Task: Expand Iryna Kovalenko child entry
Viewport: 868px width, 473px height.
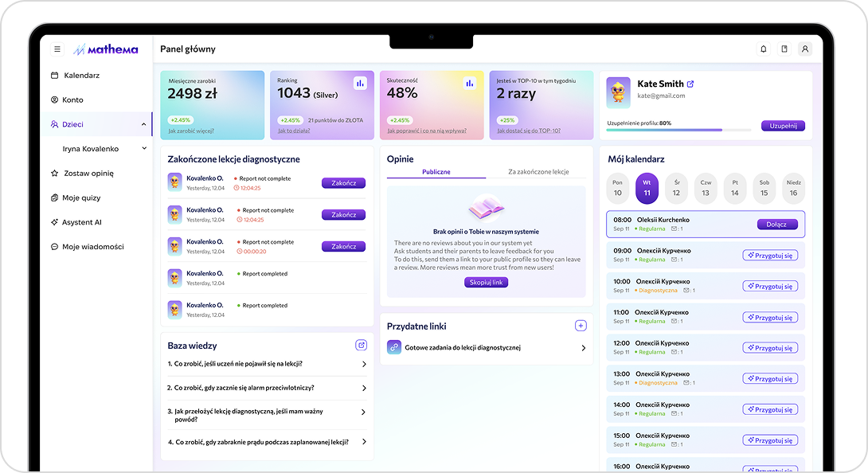Action: coord(144,148)
